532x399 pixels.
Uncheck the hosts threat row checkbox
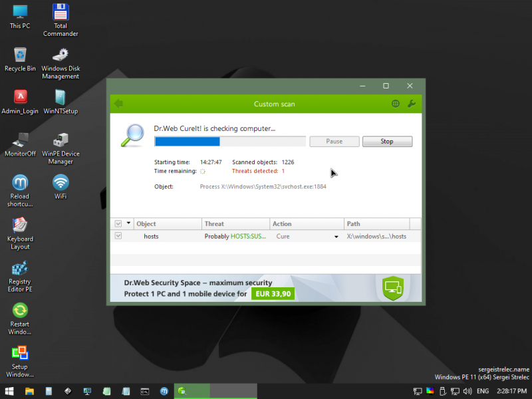tap(118, 236)
